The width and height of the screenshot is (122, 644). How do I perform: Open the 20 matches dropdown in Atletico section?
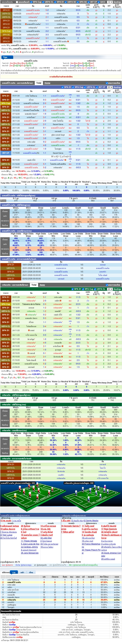pyautogui.click(x=109, y=87)
